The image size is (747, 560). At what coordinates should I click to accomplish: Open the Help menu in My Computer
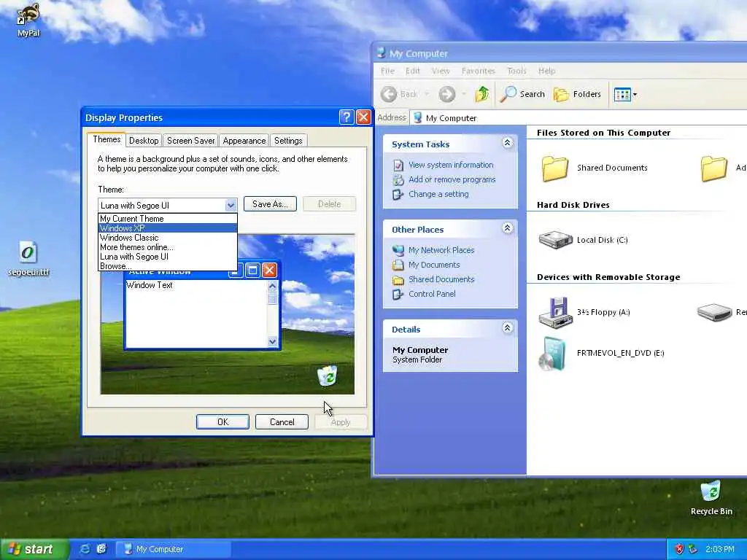(547, 71)
